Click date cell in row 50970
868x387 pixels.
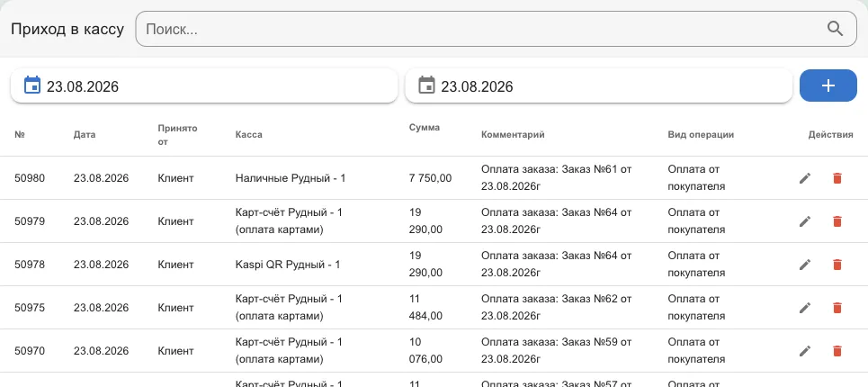tap(102, 351)
